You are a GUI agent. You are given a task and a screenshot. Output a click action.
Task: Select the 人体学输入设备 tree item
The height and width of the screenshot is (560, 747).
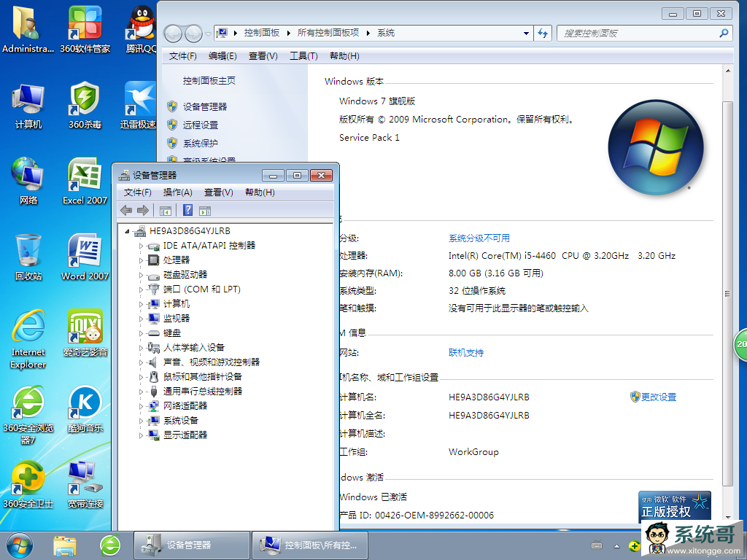point(194,348)
